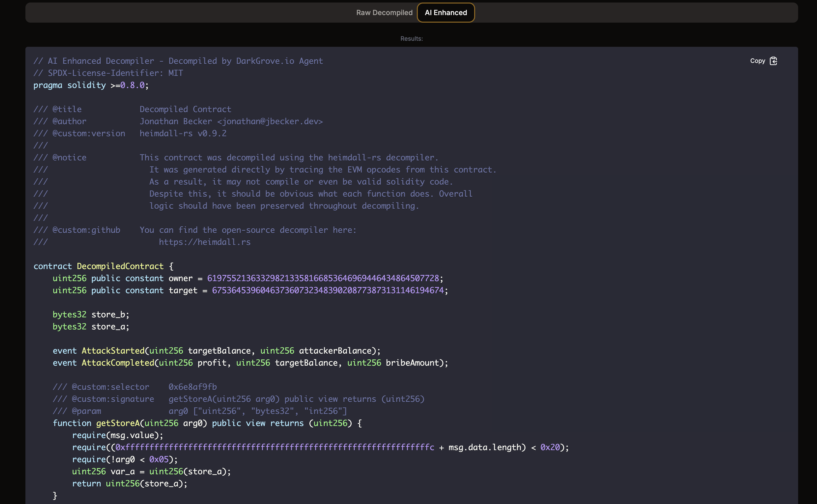
Task: Click the Copy icon next to Copy label
Action: click(774, 61)
